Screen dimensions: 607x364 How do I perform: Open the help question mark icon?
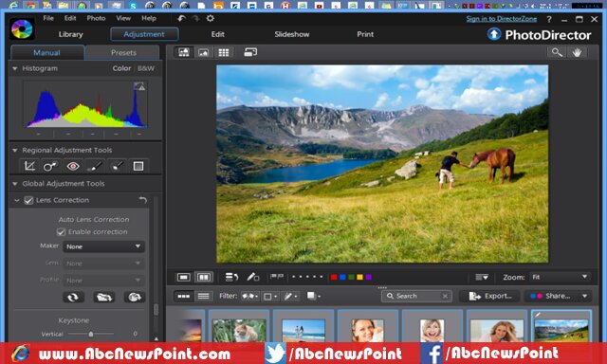(x=549, y=19)
